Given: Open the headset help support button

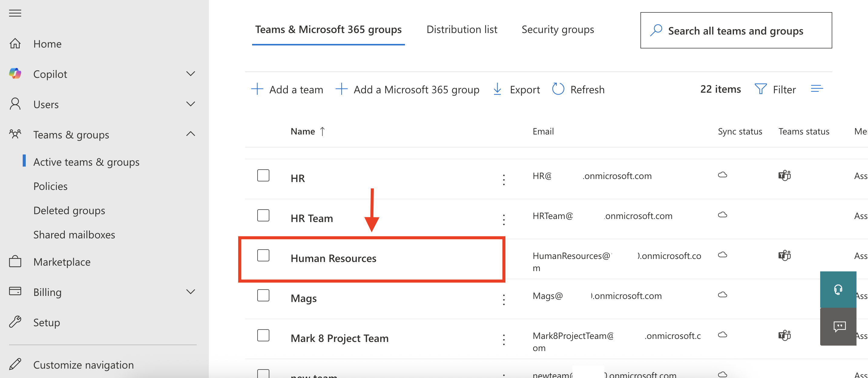Looking at the screenshot, I should coord(838,289).
